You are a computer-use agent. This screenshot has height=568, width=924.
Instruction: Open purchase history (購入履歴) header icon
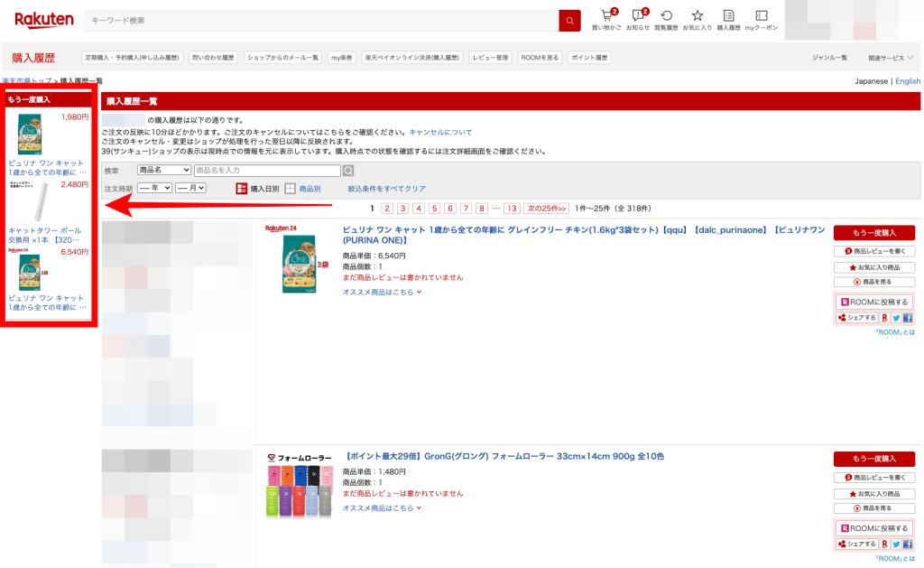(728, 20)
